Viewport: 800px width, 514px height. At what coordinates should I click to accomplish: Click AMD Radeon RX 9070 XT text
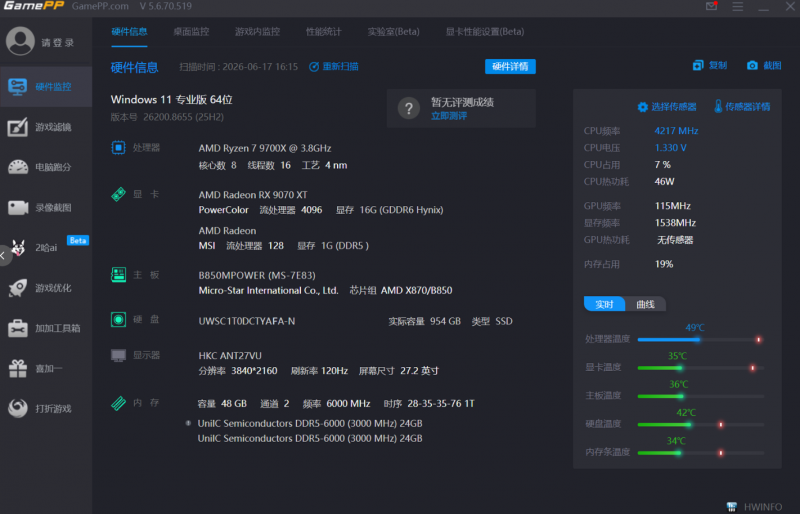point(253,194)
